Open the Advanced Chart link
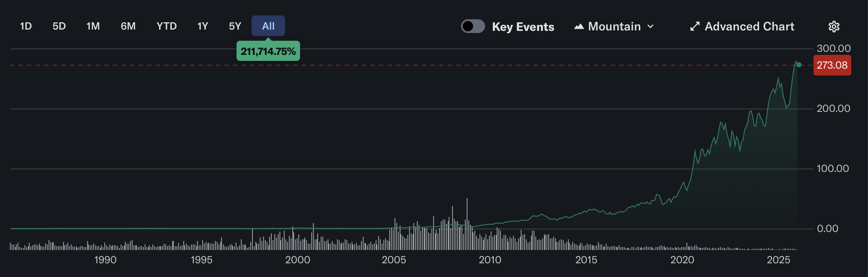The width and height of the screenshot is (868, 277). (x=749, y=27)
